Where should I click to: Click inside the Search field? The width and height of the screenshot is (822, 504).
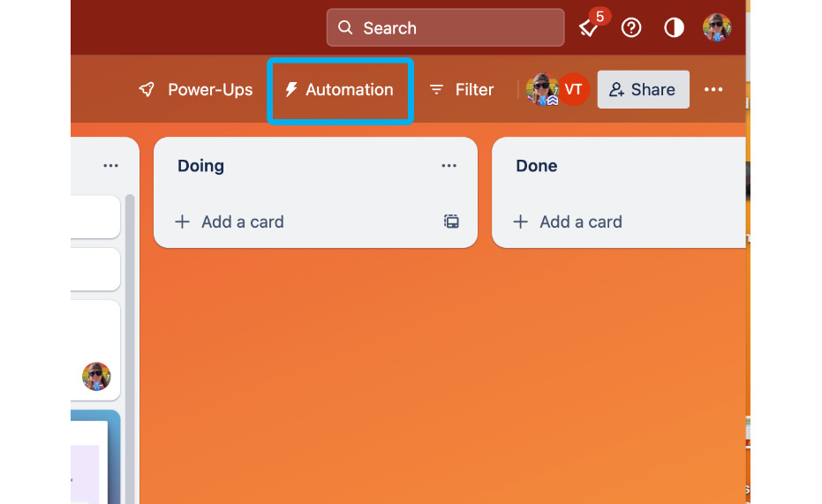[446, 27]
